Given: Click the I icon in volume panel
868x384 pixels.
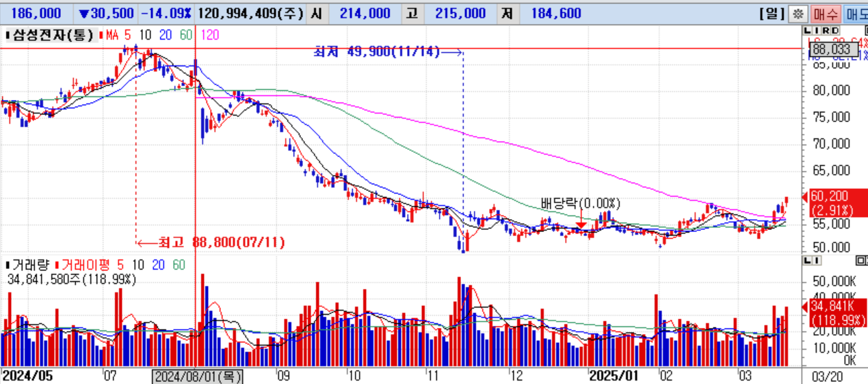Looking at the screenshot, I should click(817, 261).
